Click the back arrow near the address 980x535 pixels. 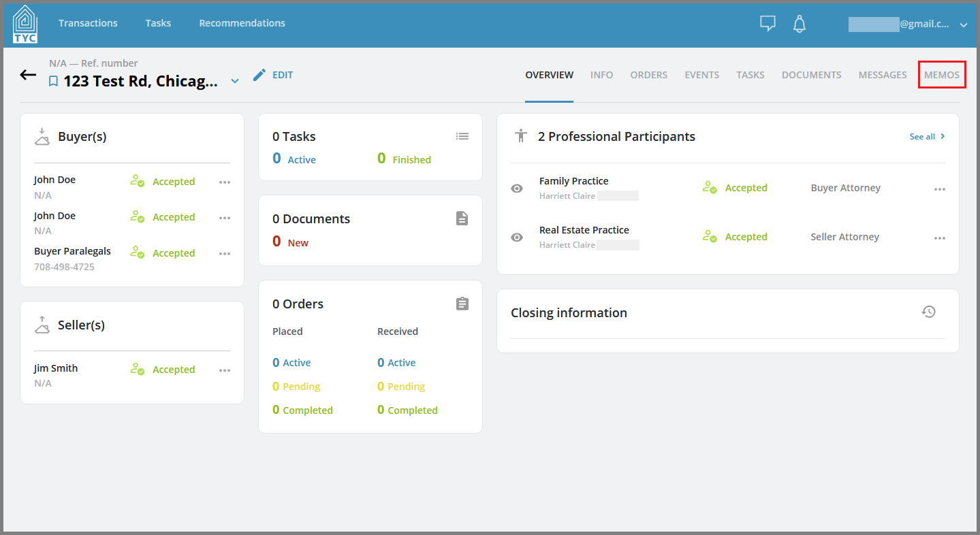27,75
